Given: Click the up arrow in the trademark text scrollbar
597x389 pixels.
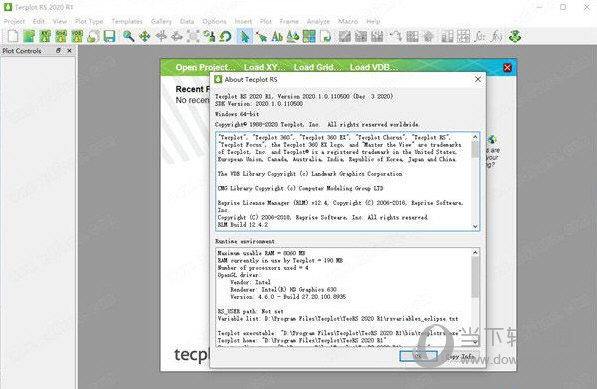Looking at the screenshot, I should coord(475,137).
